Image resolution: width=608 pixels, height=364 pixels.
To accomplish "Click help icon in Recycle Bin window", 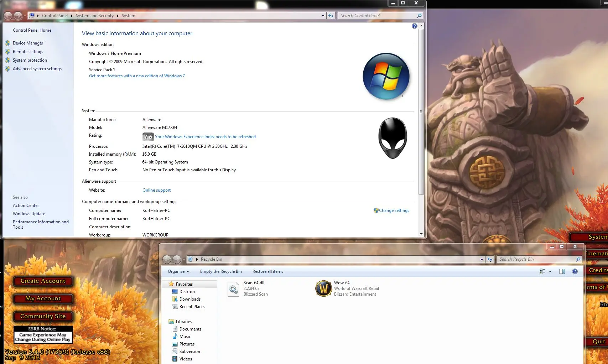I will [575, 271].
